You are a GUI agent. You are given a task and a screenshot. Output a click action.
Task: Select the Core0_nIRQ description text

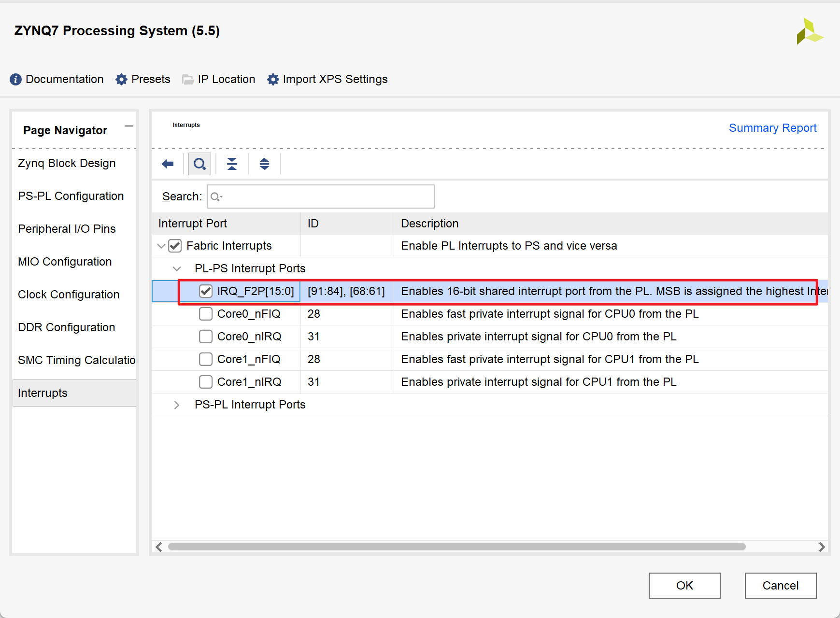pyautogui.click(x=539, y=337)
